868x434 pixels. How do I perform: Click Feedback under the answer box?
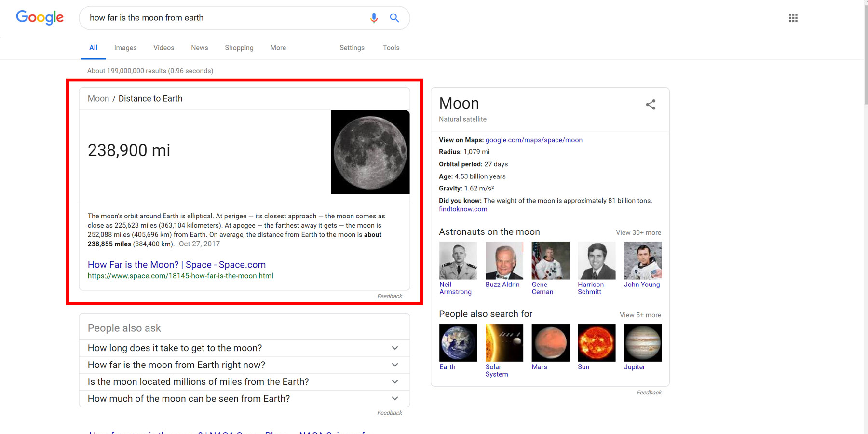[x=390, y=296]
